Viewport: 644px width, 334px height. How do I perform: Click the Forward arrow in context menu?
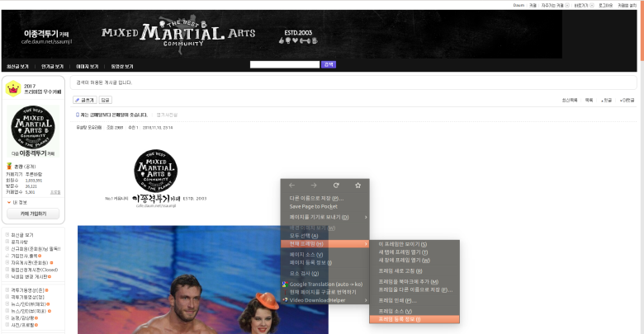point(314,186)
